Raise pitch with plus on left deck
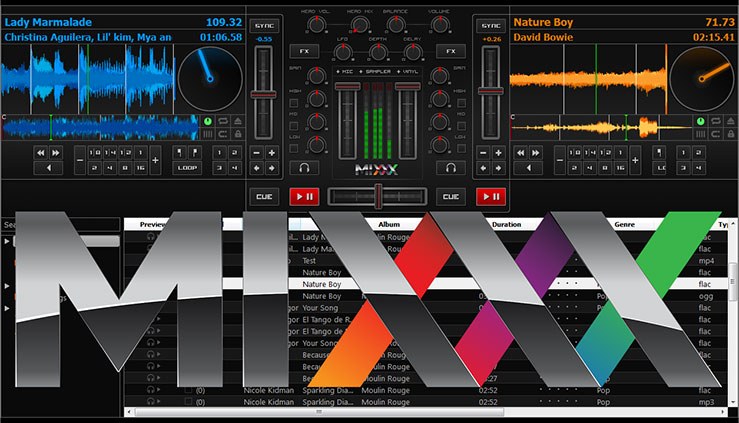The image size is (739, 423). 271,153
